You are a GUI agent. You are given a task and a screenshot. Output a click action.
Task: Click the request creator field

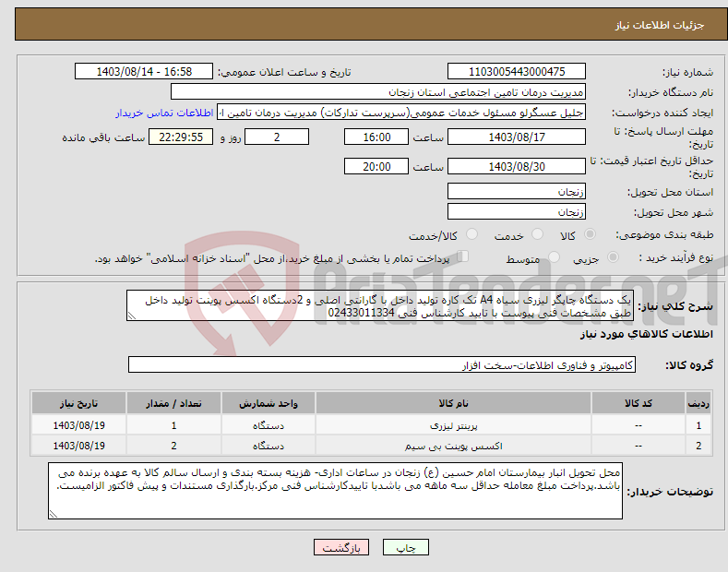401,113
